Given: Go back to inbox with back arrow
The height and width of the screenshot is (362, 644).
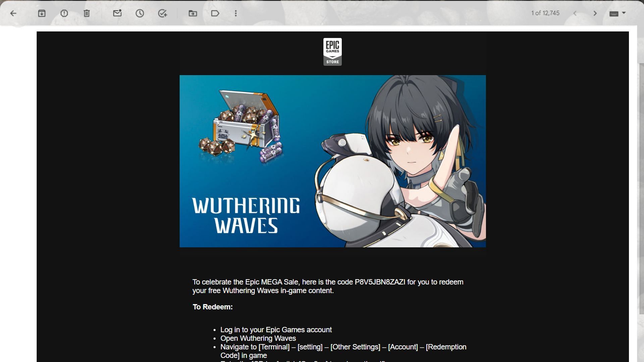Looking at the screenshot, I should (13, 13).
